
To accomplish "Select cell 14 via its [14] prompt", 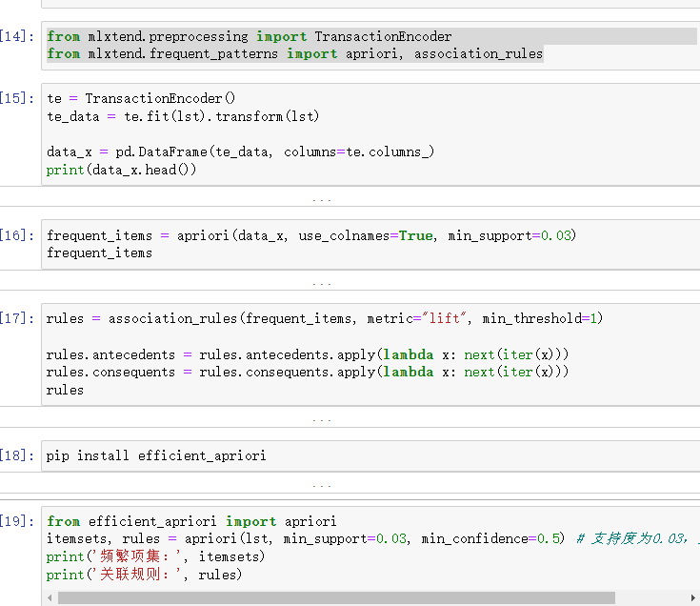I will 16,36.
